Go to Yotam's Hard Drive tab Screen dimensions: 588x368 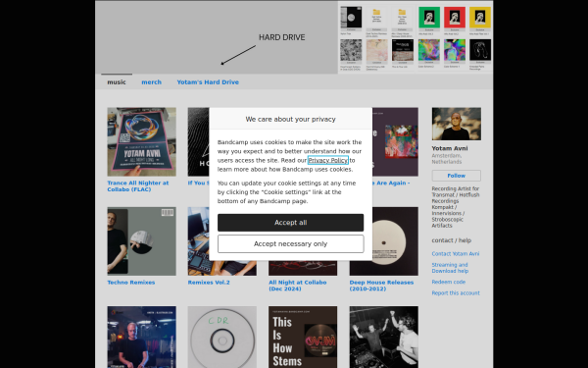coord(208,81)
